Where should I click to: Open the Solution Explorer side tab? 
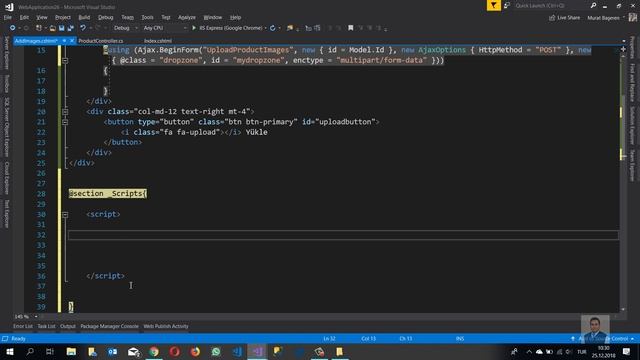(x=632, y=126)
